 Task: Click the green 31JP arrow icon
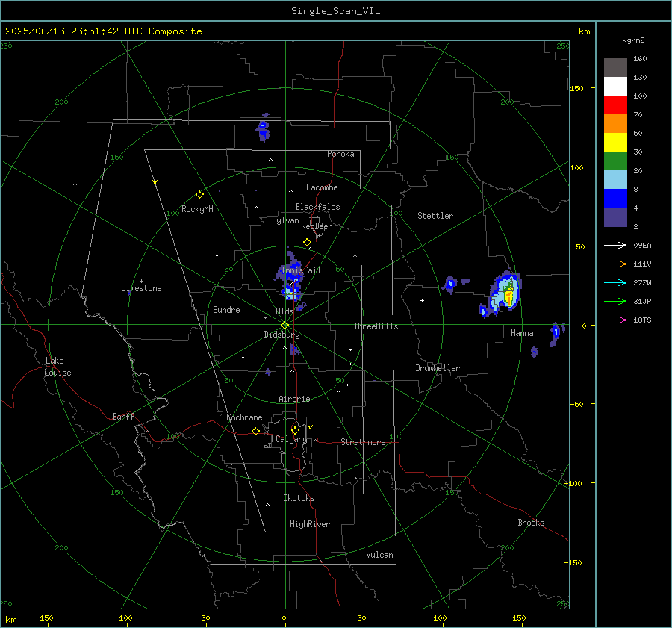click(x=615, y=302)
